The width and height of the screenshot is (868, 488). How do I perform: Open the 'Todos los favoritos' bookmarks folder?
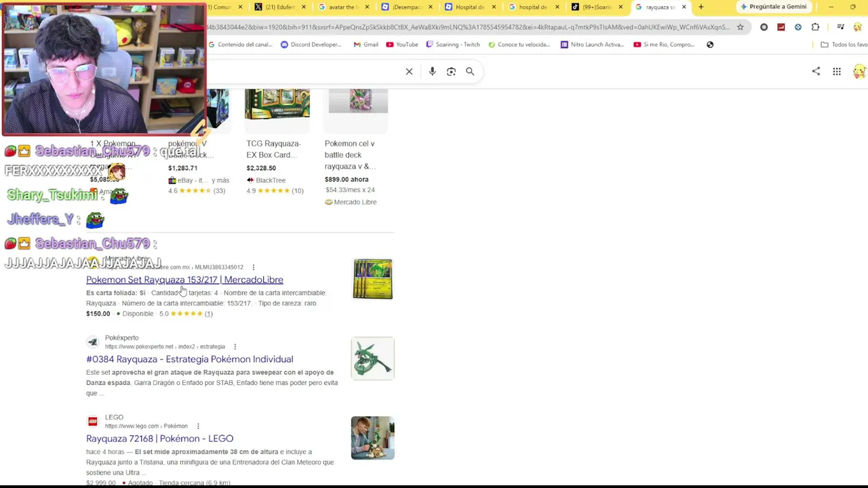point(844,45)
